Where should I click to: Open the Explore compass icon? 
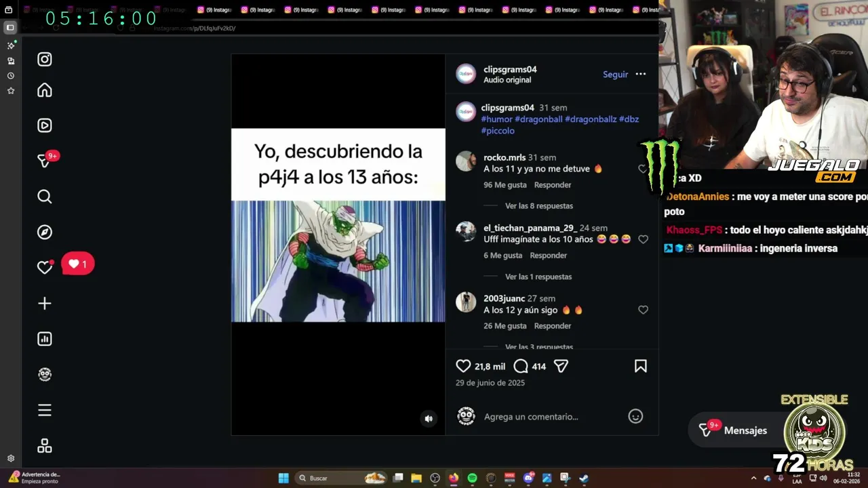(45, 232)
